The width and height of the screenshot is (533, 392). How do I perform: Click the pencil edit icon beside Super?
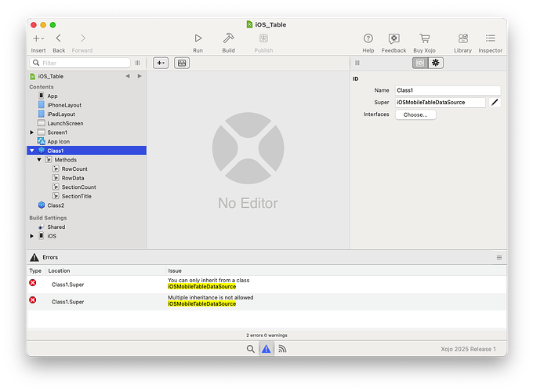pyautogui.click(x=495, y=103)
